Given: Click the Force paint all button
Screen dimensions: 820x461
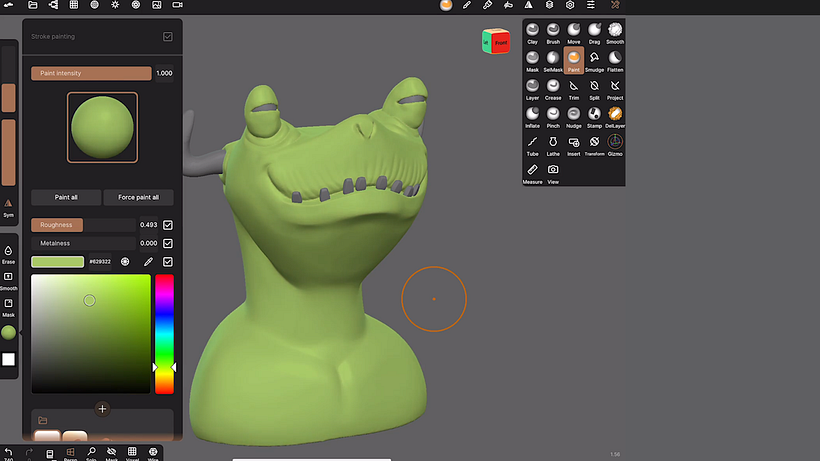Looking at the screenshot, I should pos(138,197).
